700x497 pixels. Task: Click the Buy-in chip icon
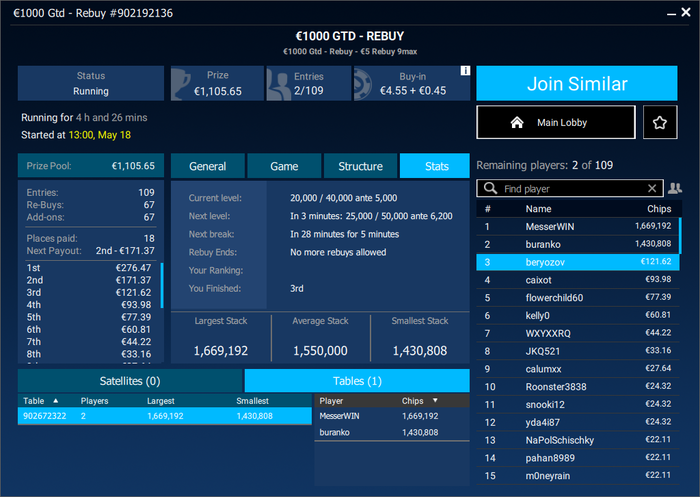coord(362,84)
